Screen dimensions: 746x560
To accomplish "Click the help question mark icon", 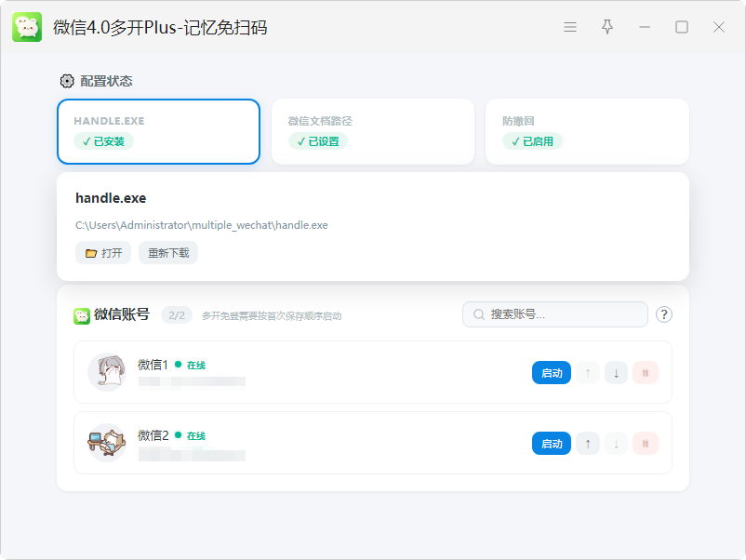I will click(664, 314).
